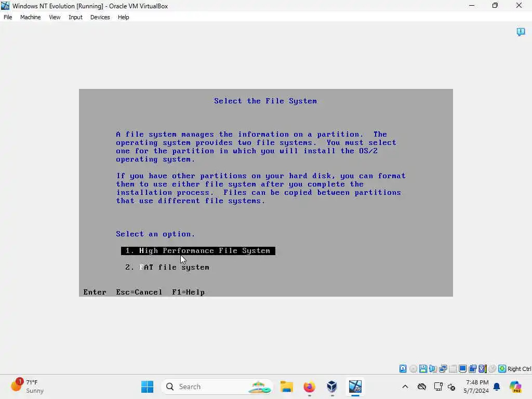
Task: Open the weather widget showing 71°F
Action: 27,387
